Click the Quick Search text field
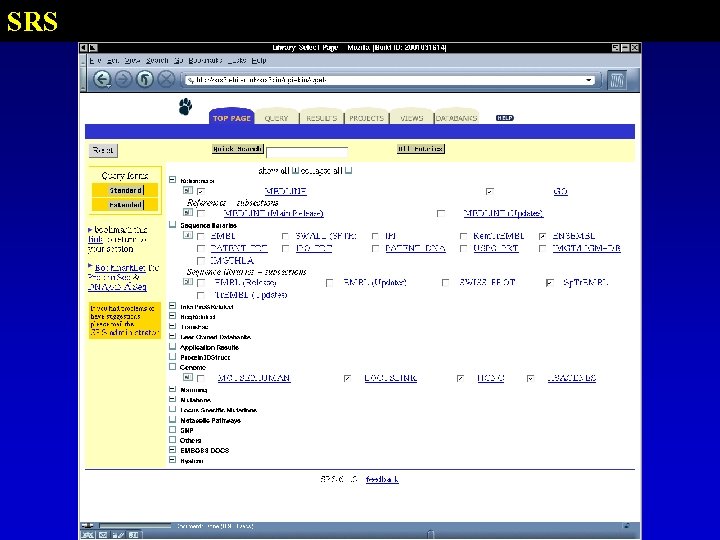 coord(307,152)
